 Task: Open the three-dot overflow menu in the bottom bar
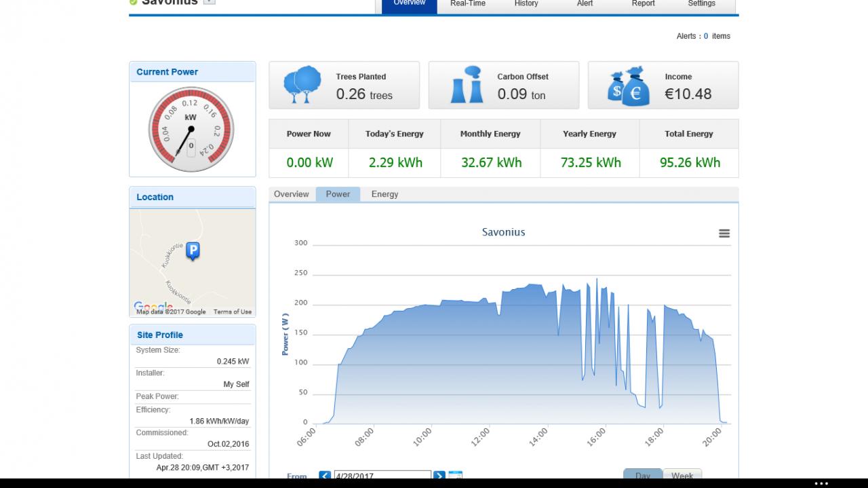[x=821, y=483]
